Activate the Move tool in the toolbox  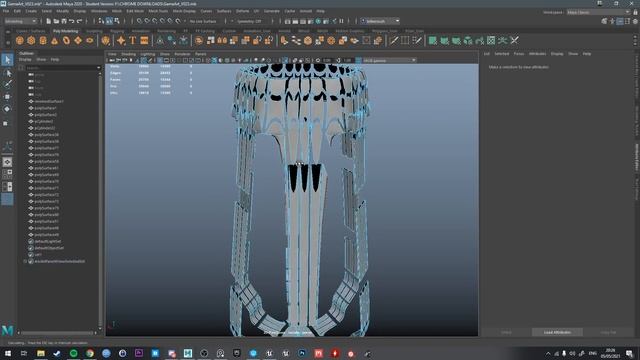coord(7,97)
